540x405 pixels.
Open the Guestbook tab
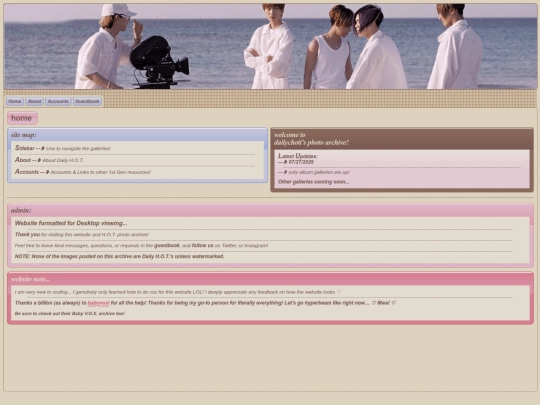pos(87,101)
